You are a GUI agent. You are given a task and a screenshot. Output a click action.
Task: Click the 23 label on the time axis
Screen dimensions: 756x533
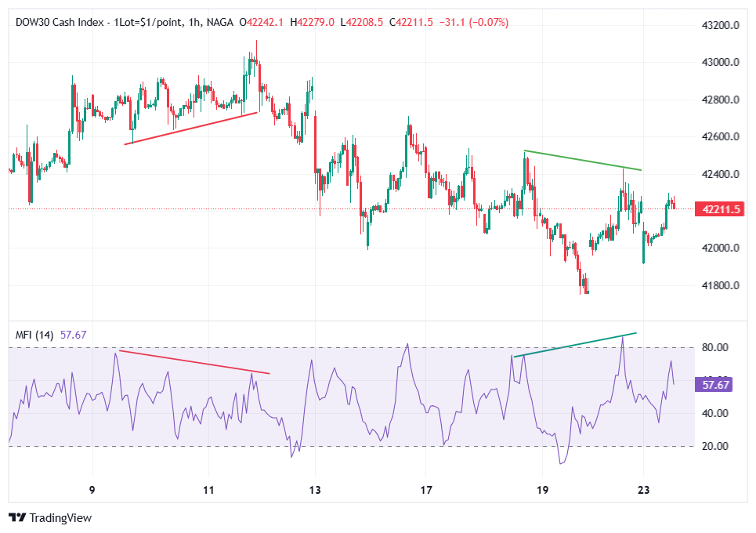[643, 488]
